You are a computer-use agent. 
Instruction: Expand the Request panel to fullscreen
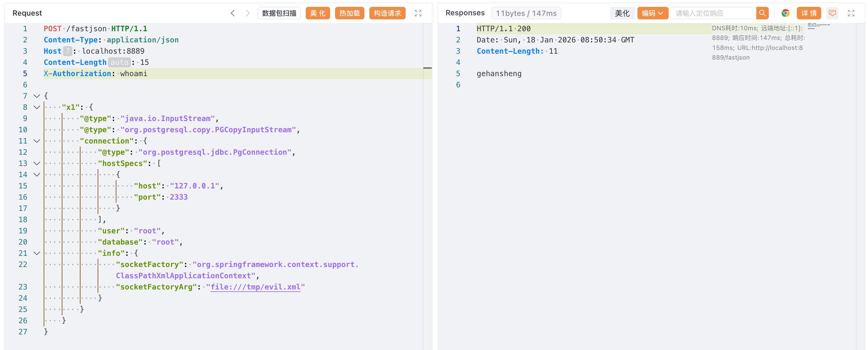pyautogui.click(x=418, y=13)
